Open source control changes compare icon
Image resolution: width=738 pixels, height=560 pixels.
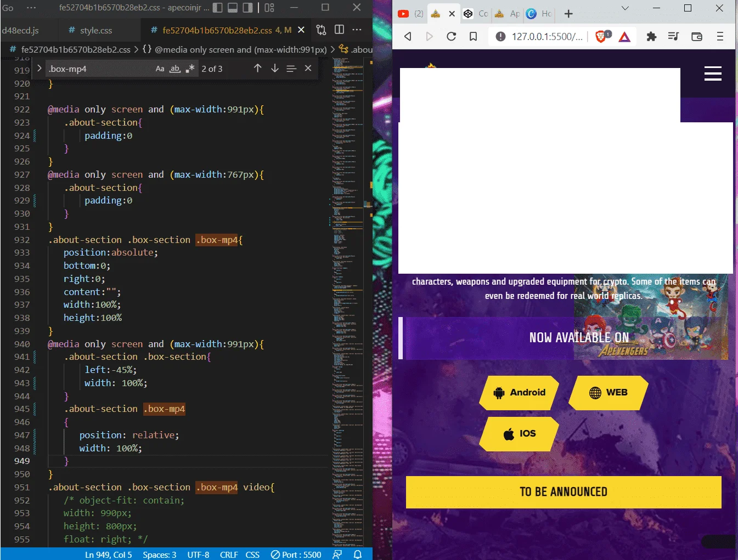click(322, 30)
